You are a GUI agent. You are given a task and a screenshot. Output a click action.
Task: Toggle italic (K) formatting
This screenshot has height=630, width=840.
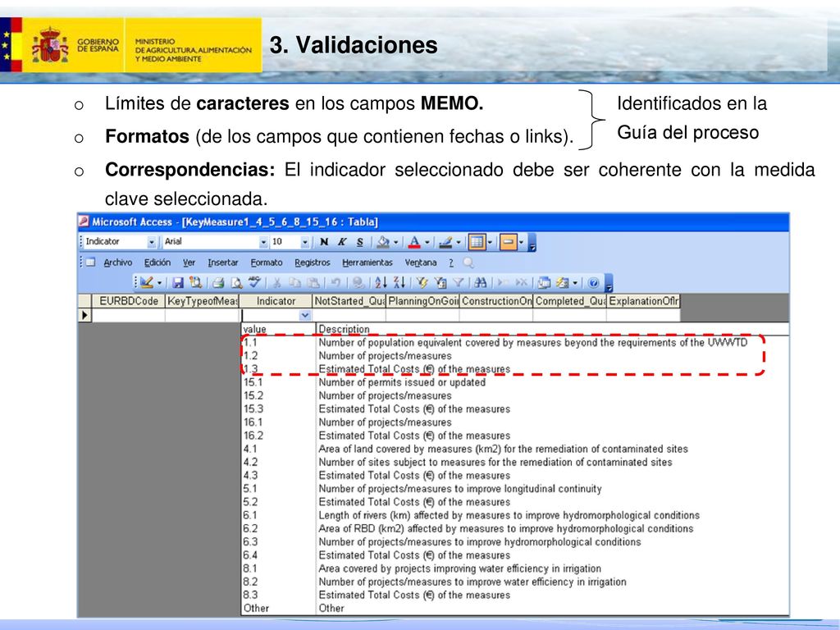[342, 242]
